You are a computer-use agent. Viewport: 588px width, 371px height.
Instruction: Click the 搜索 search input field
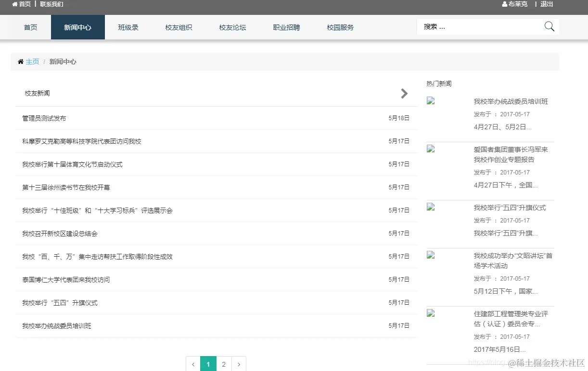coord(480,26)
